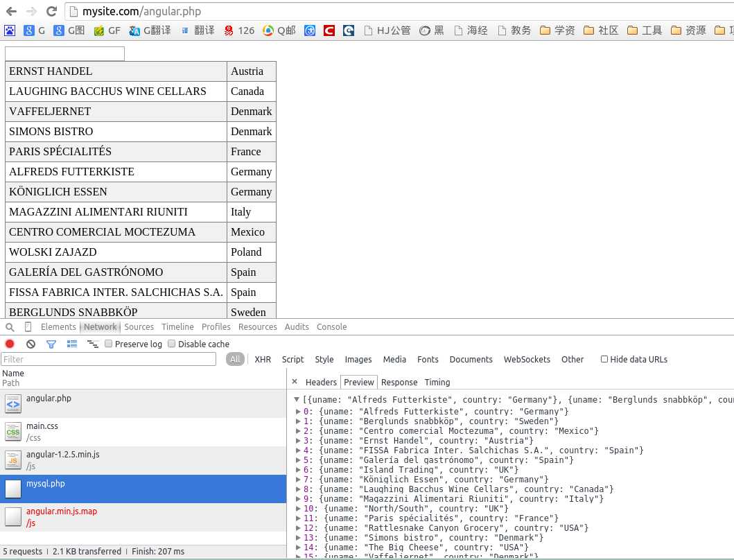The image size is (734, 560).
Task: Click the Poland country cell
Action: (252, 252)
